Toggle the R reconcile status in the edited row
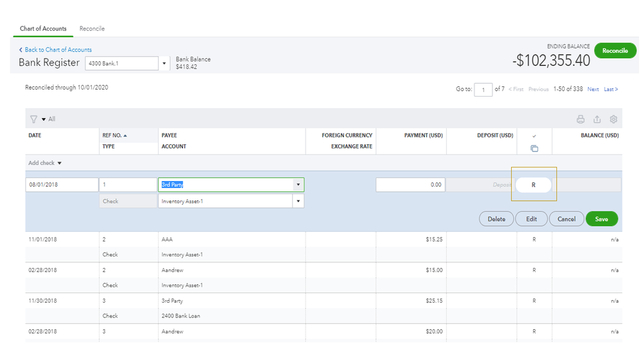The width and height of the screenshot is (644, 362). 534,185
